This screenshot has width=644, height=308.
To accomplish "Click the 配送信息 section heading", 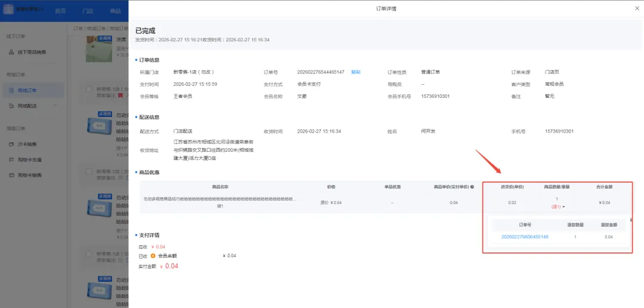I will coord(150,117).
